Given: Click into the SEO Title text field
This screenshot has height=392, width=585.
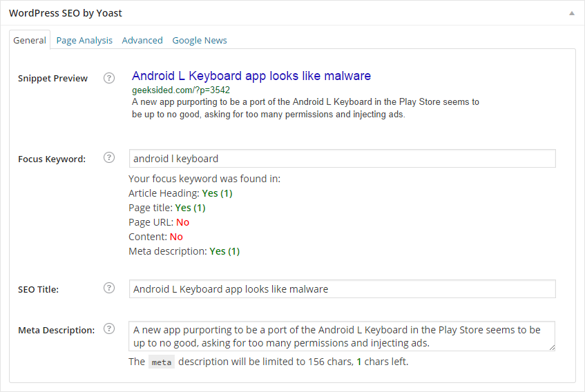Looking at the screenshot, I should [342, 288].
